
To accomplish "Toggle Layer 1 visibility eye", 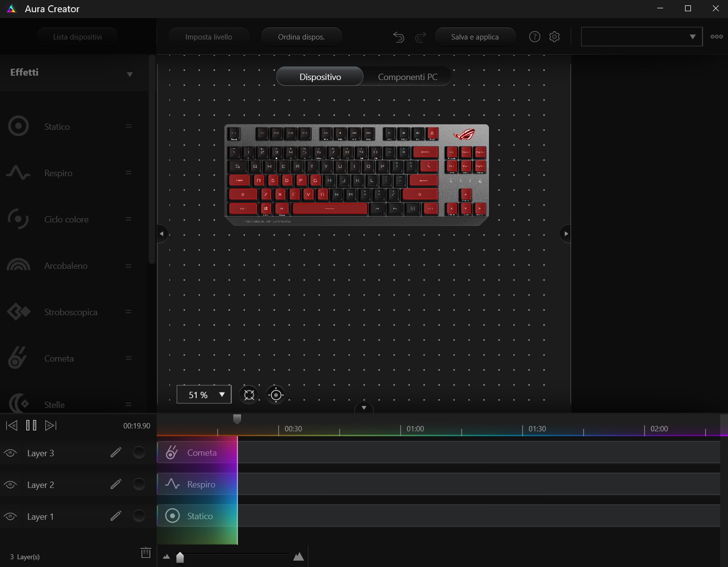I will click(10, 516).
